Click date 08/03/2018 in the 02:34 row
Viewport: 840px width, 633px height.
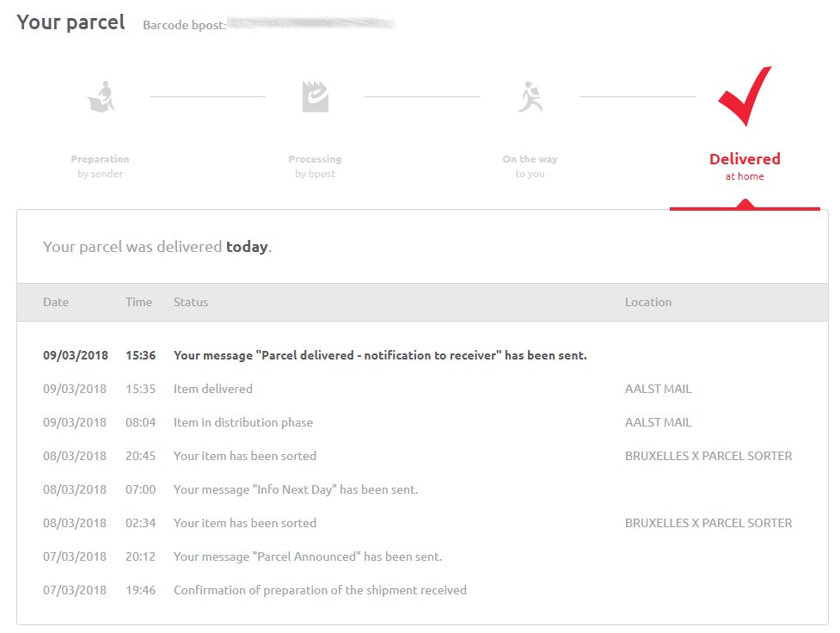click(75, 523)
